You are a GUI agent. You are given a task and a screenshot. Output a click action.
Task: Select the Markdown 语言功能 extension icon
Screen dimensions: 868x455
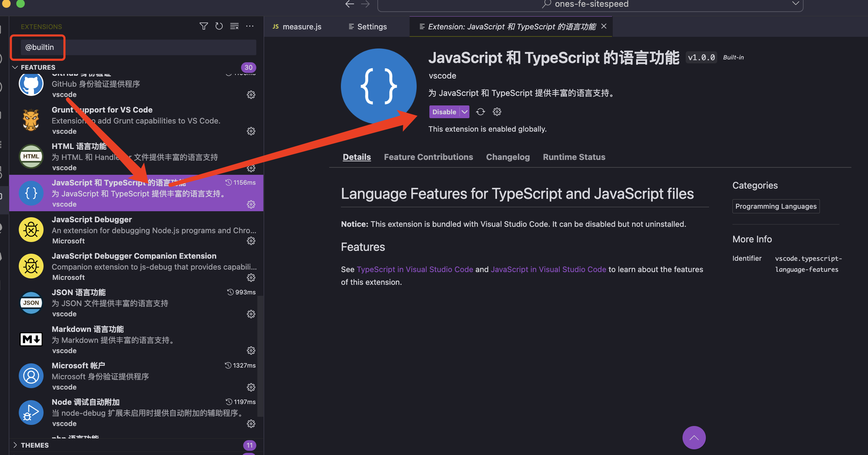[x=31, y=339]
